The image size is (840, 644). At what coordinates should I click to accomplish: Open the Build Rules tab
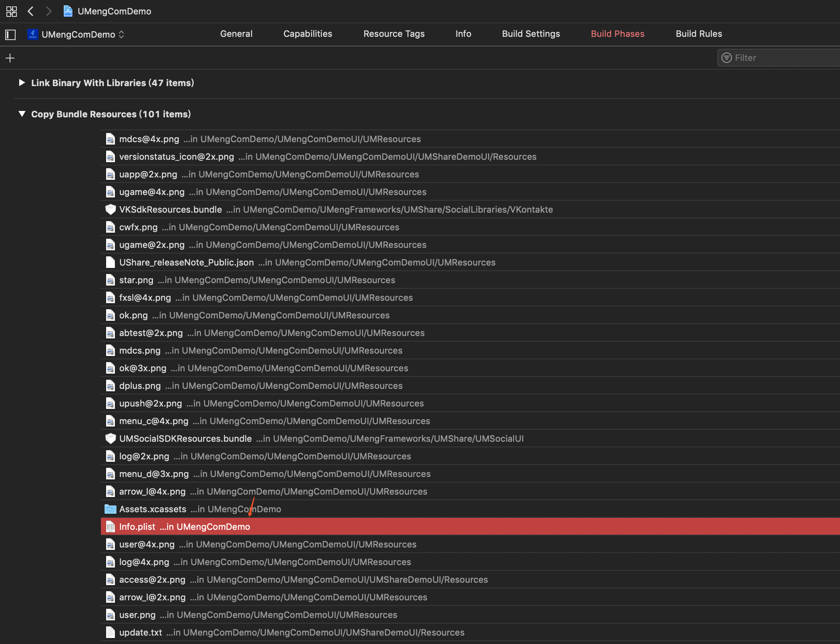point(699,34)
